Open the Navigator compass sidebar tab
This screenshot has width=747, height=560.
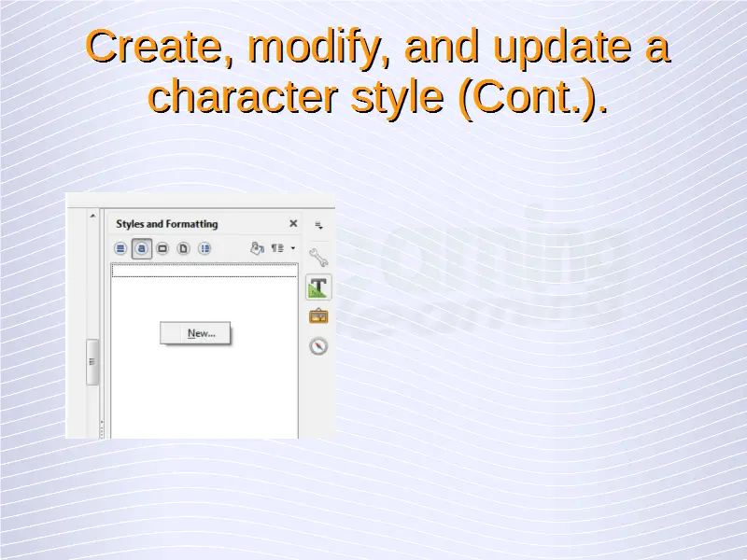click(x=318, y=346)
